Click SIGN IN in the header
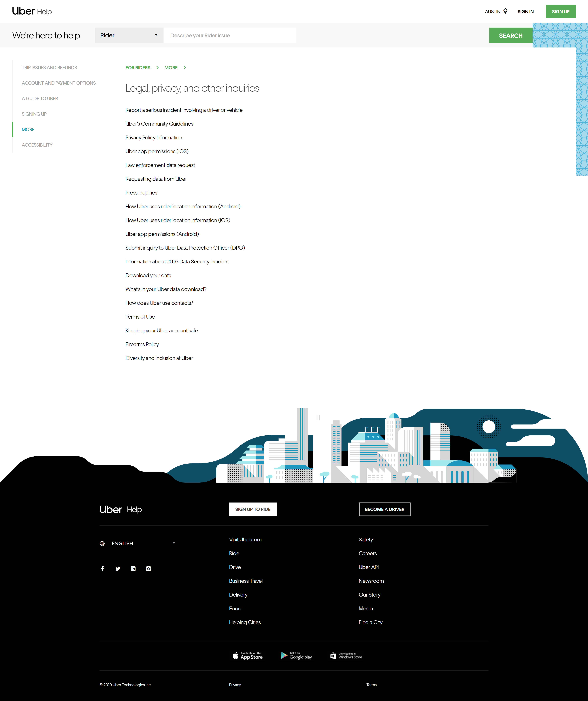Image resolution: width=588 pixels, height=701 pixels. point(526,12)
